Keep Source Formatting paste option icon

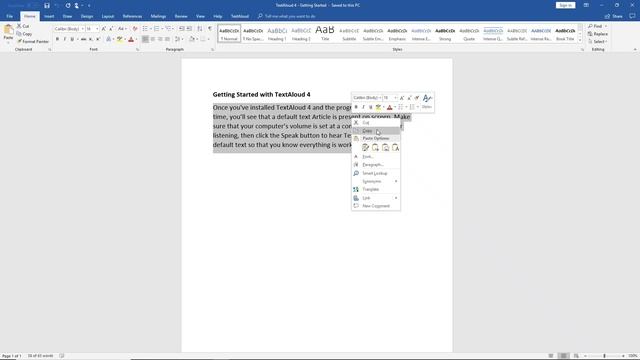click(x=365, y=147)
